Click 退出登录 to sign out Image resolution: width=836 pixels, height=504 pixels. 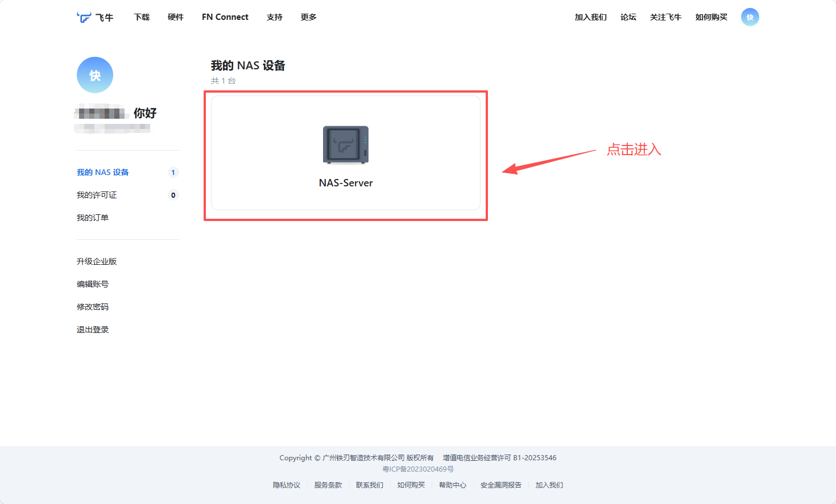93,330
